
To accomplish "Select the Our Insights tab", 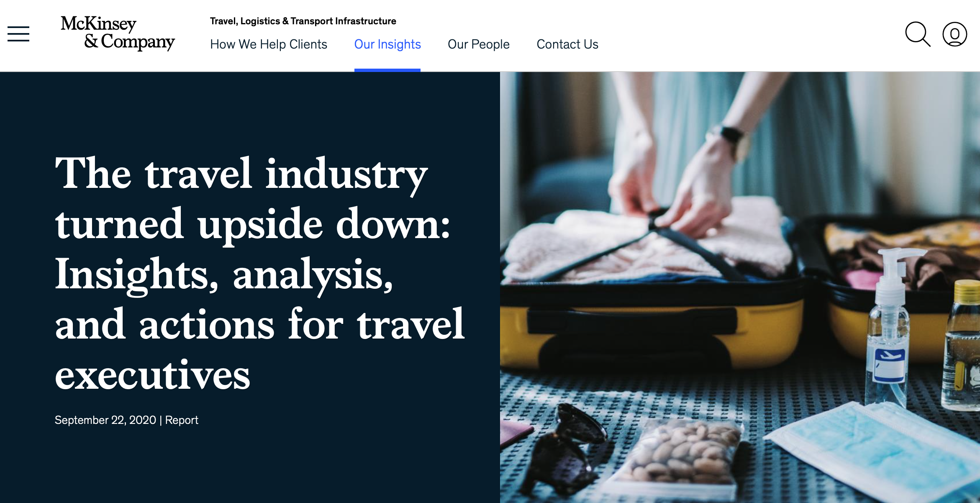I will pos(387,44).
